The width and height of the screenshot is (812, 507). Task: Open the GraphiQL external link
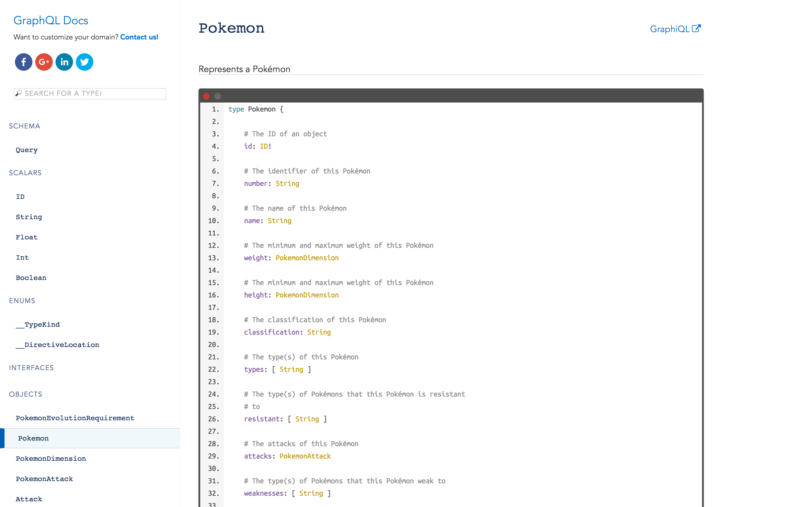pos(675,29)
